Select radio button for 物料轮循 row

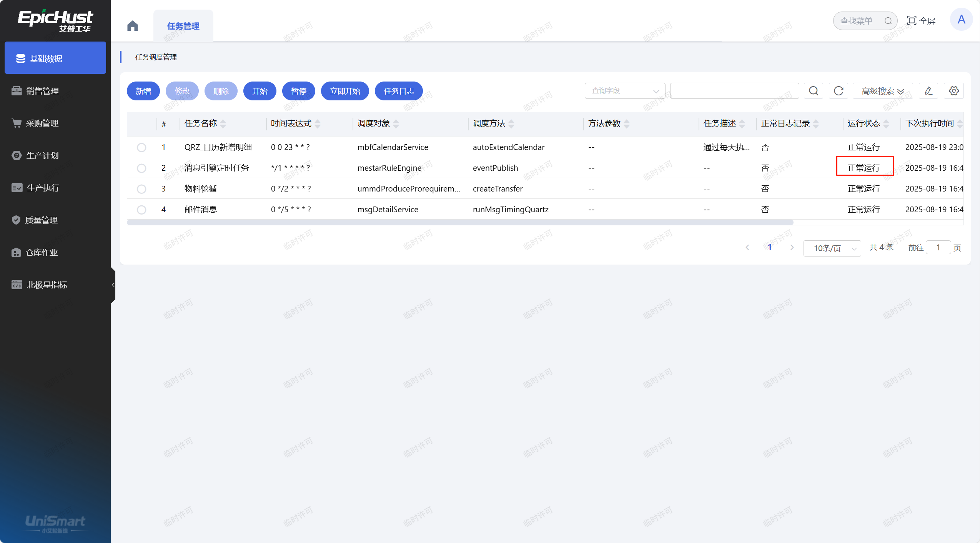coord(141,189)
